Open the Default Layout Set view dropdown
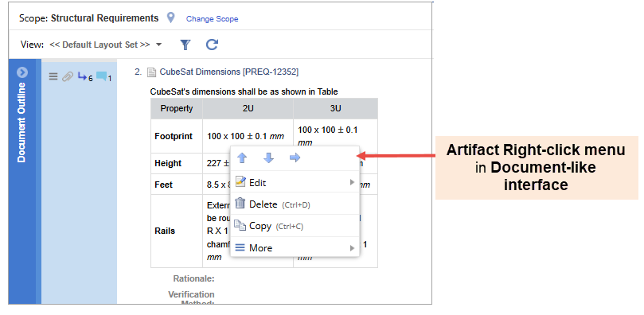This screenshot has height=315, width=644. (106, 45)
